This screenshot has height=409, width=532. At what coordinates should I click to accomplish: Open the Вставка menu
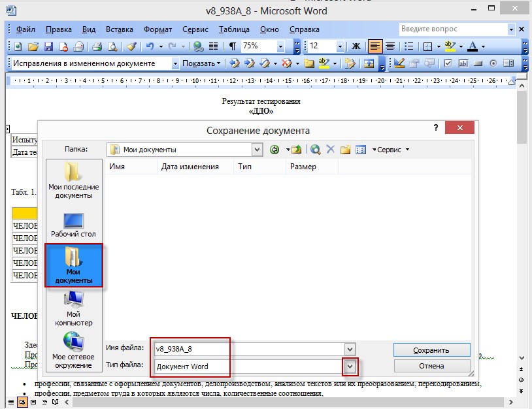tap(120, 29)
